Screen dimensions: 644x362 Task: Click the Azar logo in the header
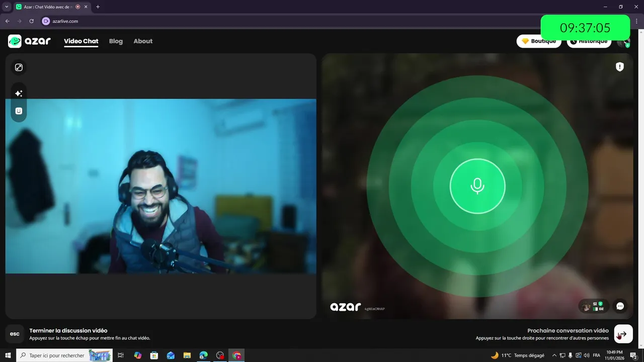[29, 41]
